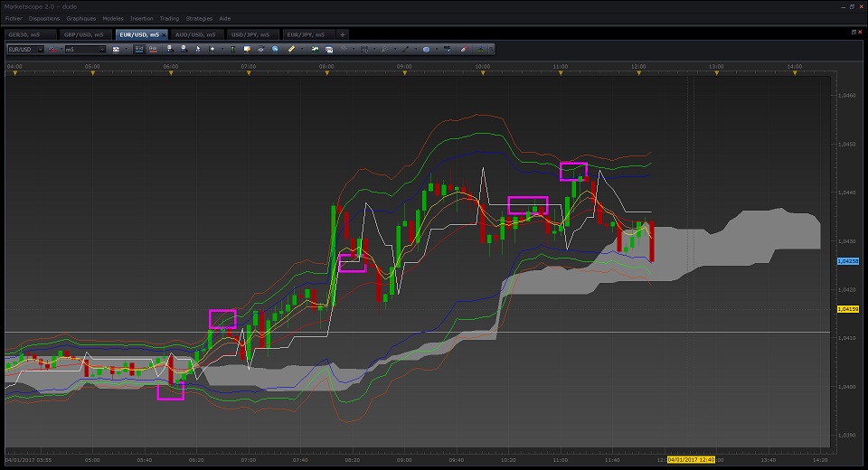
Task: Switch to the GER30, m5 tab
Action: coord(30,34)
